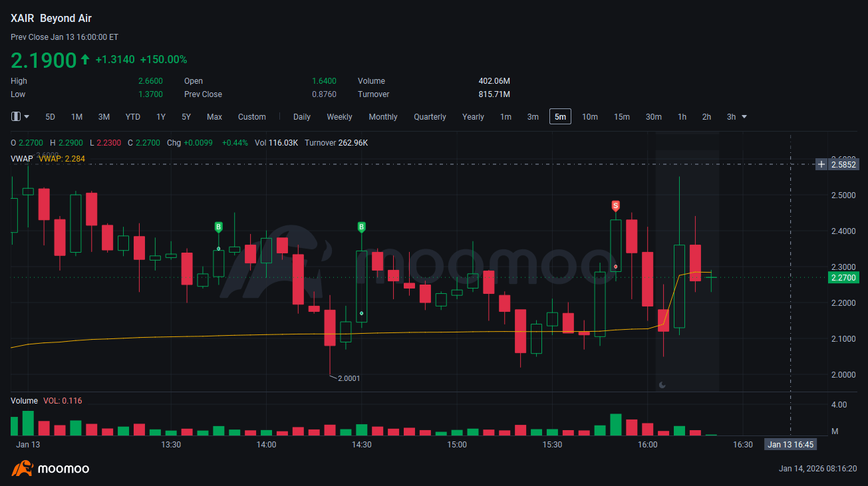Select the Max time range
This screenshot has width=868, height=486.
tap(214, 117)
